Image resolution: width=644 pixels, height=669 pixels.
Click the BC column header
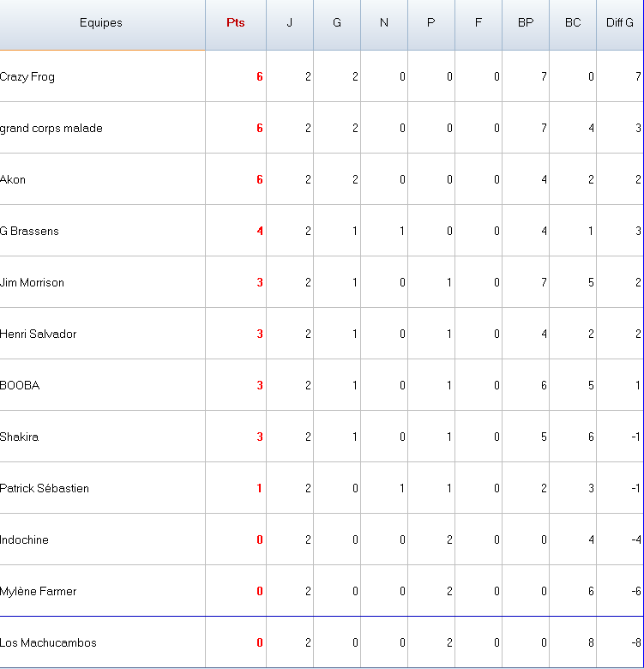tap(573, 24)
